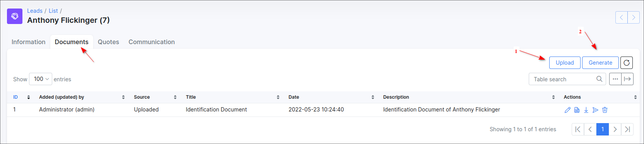644x144 pixels.
Task: Download the Identification Document file
Action: click(586, 110)
